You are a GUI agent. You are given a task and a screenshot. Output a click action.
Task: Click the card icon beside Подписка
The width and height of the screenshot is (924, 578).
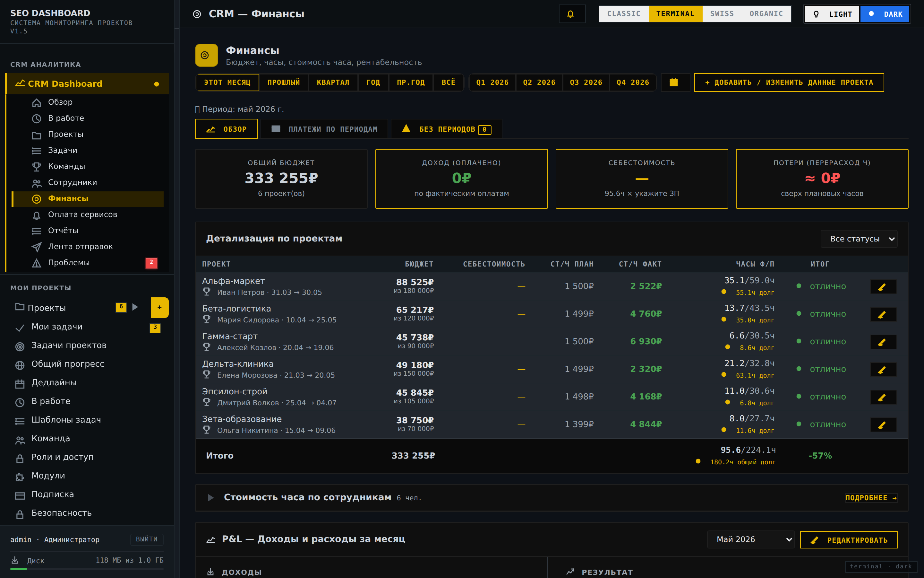coord(20,495)
